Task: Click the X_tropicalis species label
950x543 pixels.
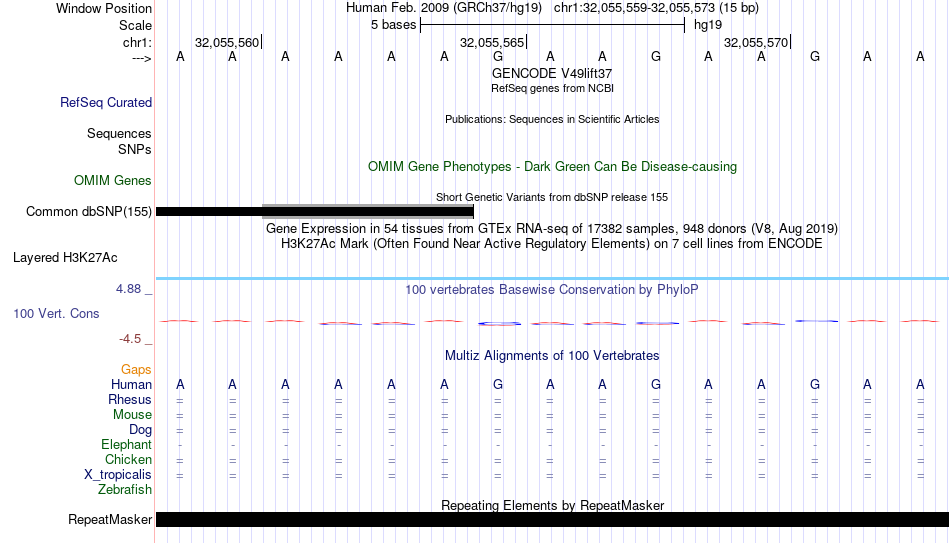Action: 118,475
